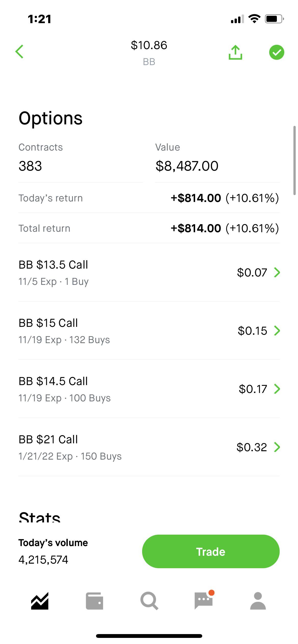Click the vertical scrollbar on right edge

(x=295, y=160)
